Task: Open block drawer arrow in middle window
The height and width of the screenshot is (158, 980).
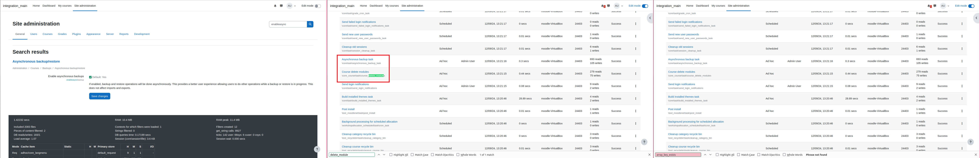Action: pyautogui.click(x=650, y=18)
